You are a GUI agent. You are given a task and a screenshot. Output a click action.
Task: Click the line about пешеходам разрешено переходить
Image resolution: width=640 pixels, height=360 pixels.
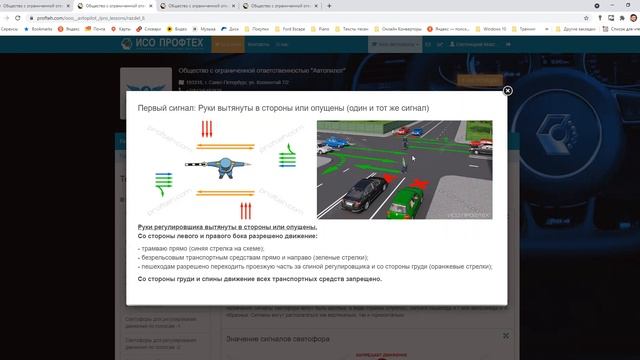(315, 266)
